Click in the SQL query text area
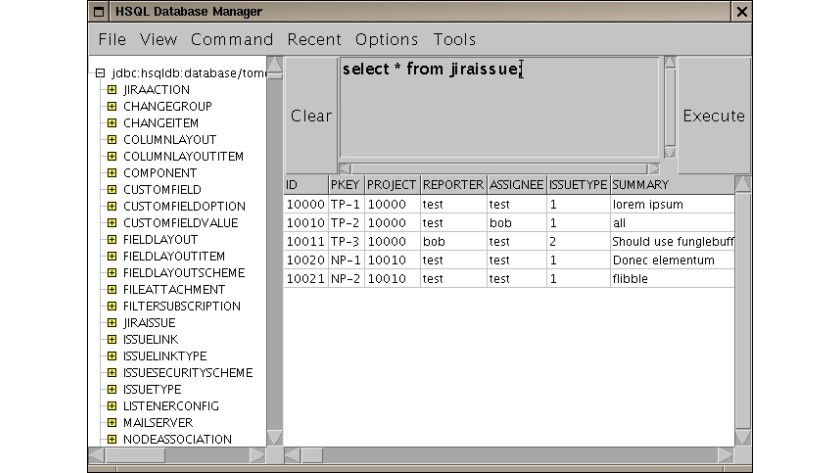Image resolution: width=840 pixels, height=473 pixels. point(499,108)
